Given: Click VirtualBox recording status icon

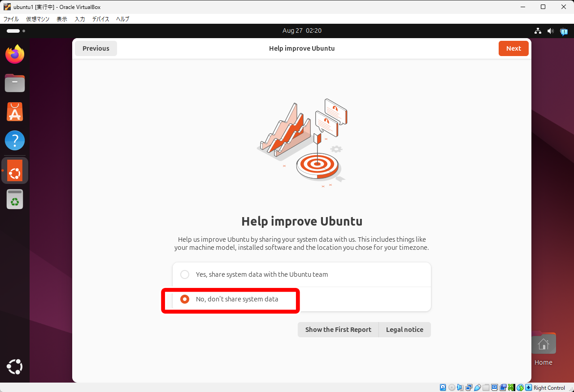Looking at the screenshot, I should point(503,388).
